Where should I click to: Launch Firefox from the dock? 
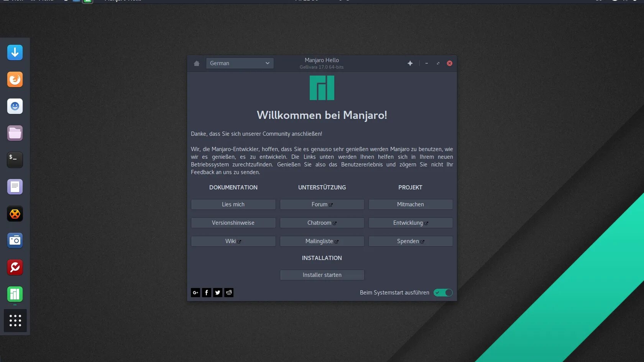15,79
